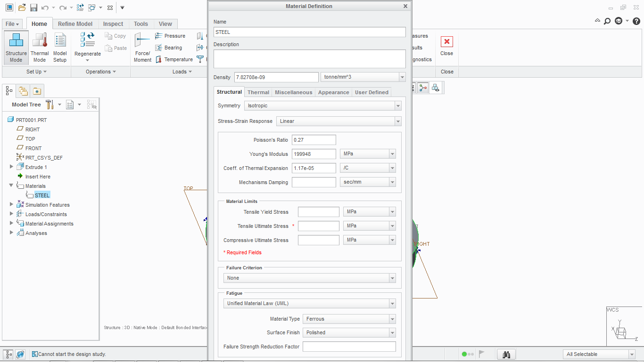Add a Temperature load

(174, 59)
